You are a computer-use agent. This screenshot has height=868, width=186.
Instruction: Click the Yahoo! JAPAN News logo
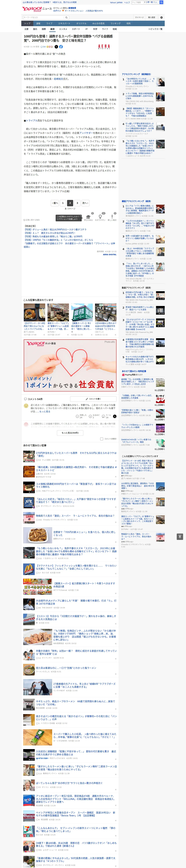coord(37,9)
